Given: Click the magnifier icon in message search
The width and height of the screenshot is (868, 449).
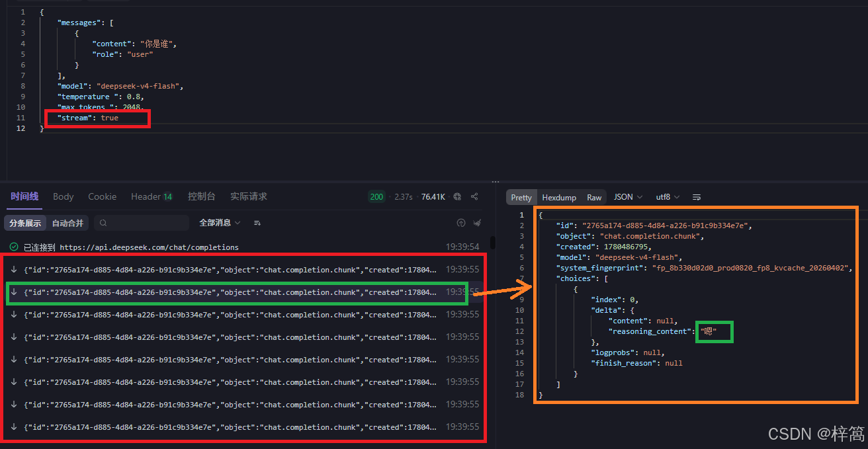Looking at the screenshot, I should (x=104, y=224).
